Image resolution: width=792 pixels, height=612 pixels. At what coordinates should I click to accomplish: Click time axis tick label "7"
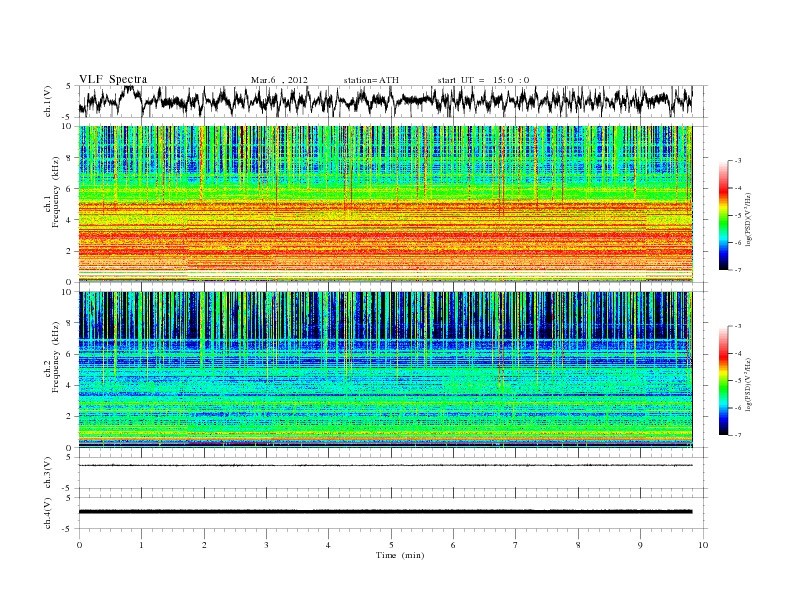[515, 545]
